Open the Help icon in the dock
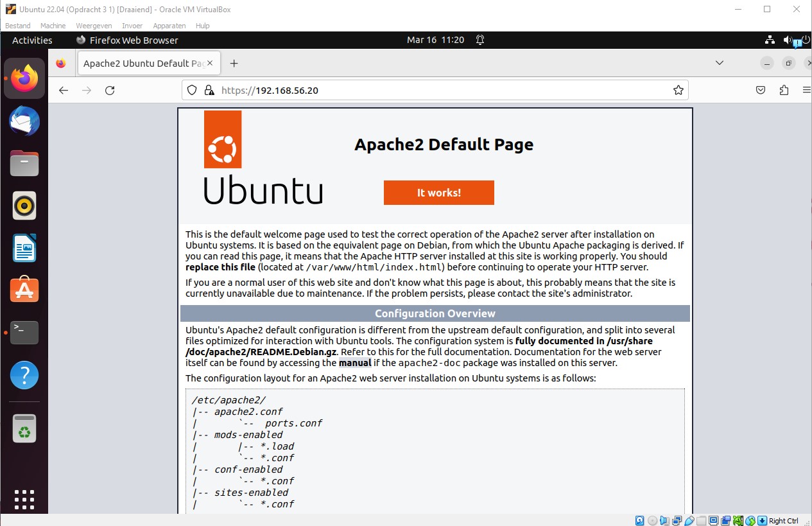This screenshot has height=526, width=812. click(24, 375)
